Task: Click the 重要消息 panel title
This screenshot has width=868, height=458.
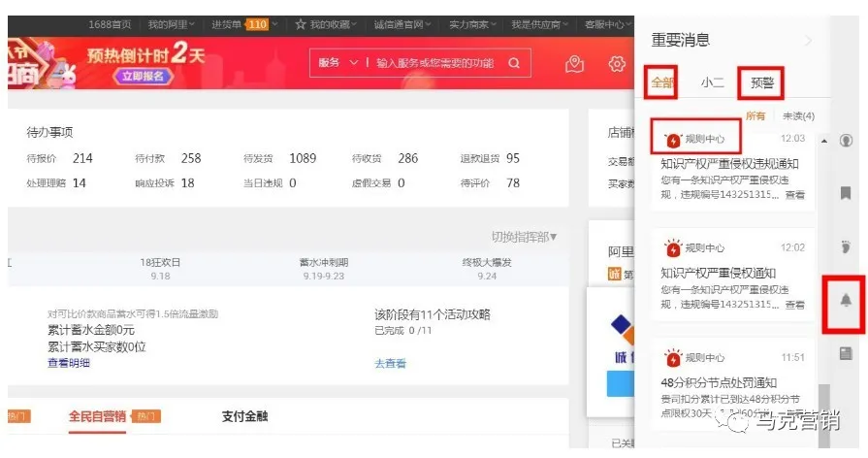Action: [x=681, y=40]
